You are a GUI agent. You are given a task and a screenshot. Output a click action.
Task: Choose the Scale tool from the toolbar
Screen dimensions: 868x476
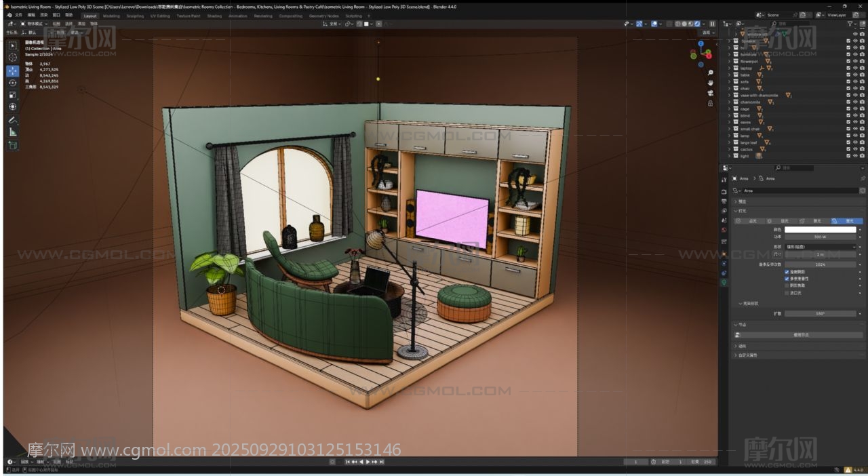[12, 95]
